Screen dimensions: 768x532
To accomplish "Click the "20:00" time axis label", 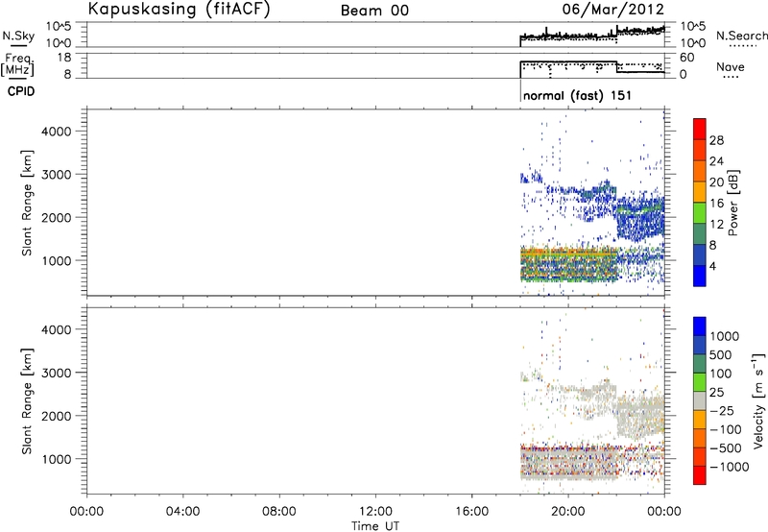I will click(568, 512).
